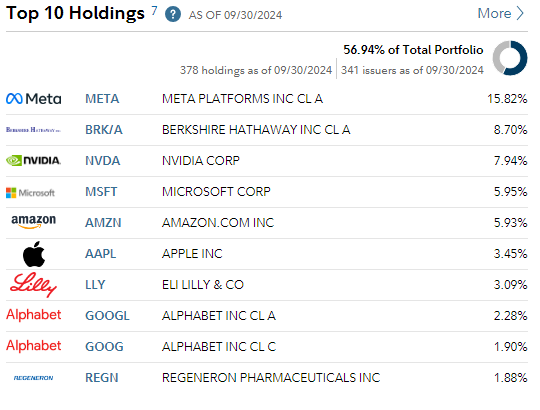
Task: Click the Apple logo icon
Action: click(x=34, y=254)
